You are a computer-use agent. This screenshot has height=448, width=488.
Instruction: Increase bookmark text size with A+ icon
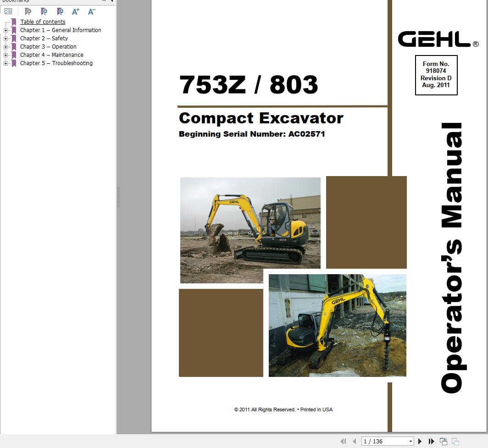coord(76,11)
